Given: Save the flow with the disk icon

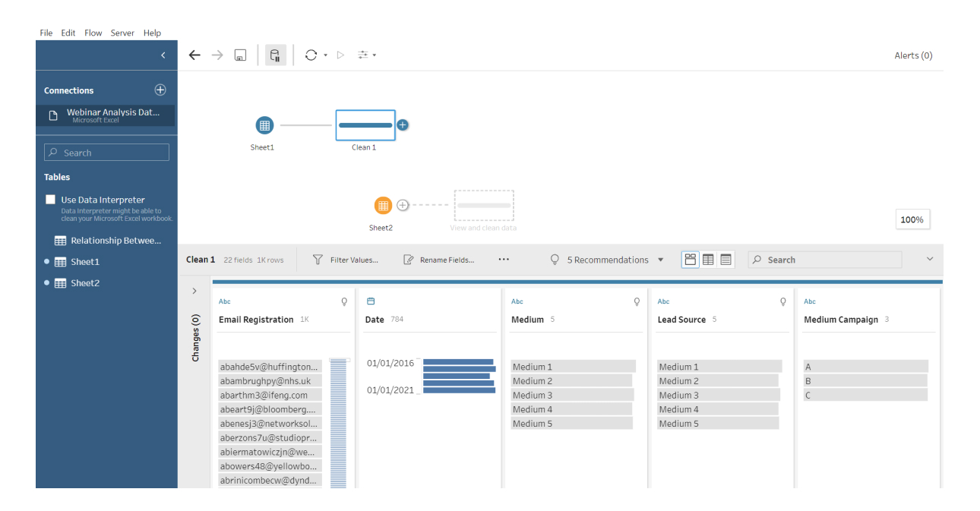Looking at the screenshot, I should pos(240,55).
